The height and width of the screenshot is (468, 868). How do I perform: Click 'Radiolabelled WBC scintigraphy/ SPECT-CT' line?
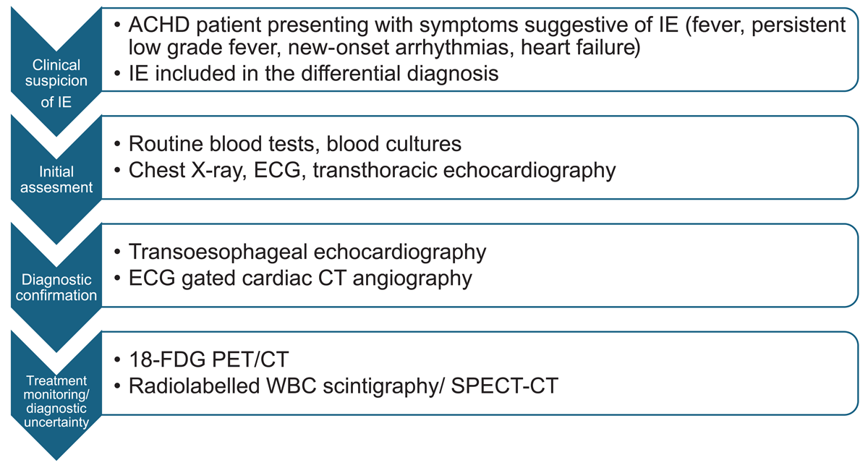tap(336, 386)
